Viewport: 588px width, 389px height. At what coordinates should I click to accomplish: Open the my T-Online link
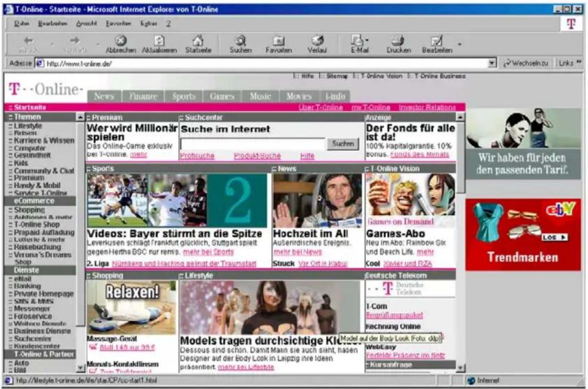[371, 108]
